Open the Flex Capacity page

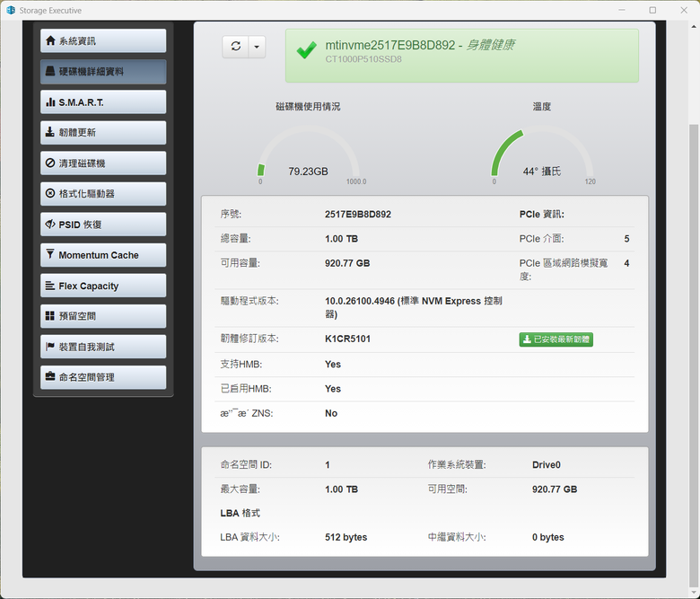(x=103, y=286)
